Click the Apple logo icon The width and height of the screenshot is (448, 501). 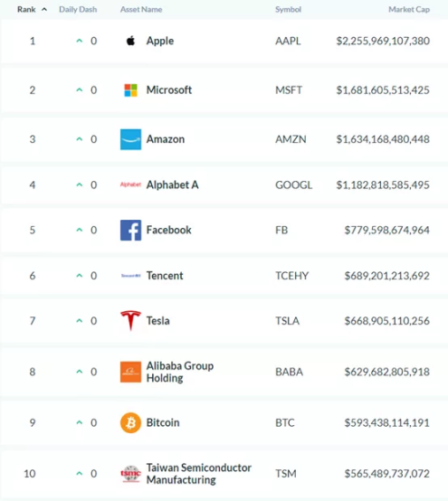pos(130,41)
